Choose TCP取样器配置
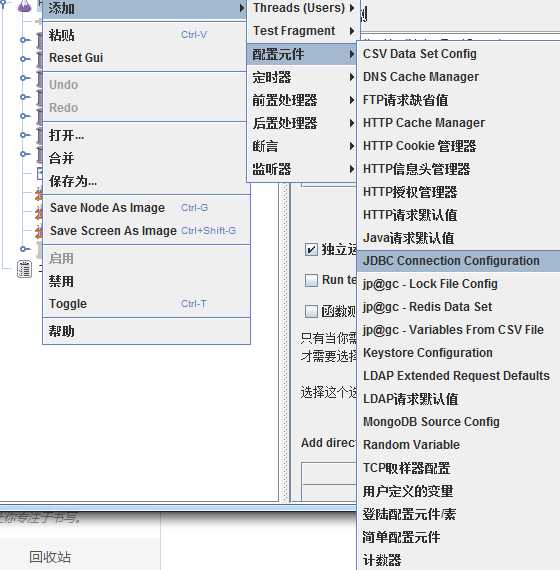560x570 pixels. pyautogui.click(x=459, y=468)
